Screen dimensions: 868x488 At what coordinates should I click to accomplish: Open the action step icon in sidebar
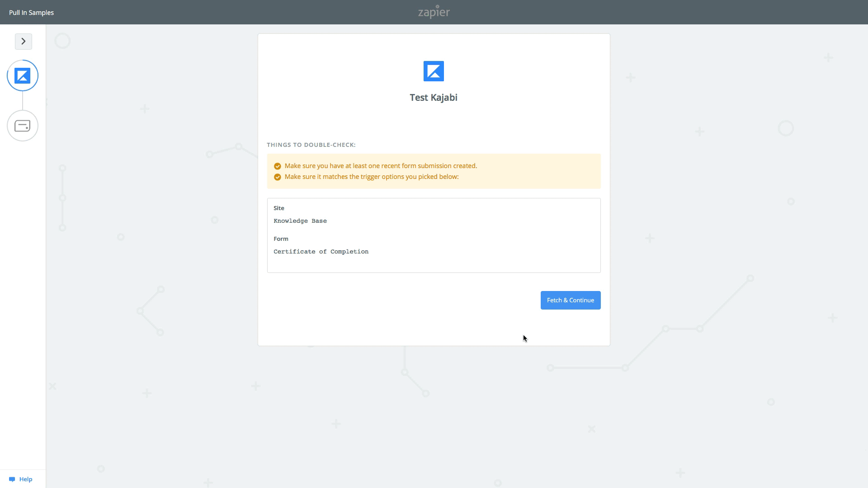[x=23, y=126]
